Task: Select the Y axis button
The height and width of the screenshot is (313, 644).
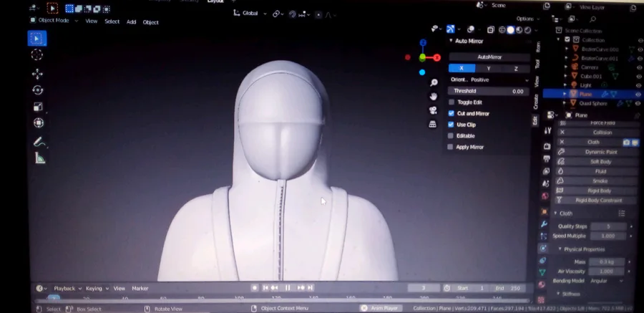Action: coord(488,68)
